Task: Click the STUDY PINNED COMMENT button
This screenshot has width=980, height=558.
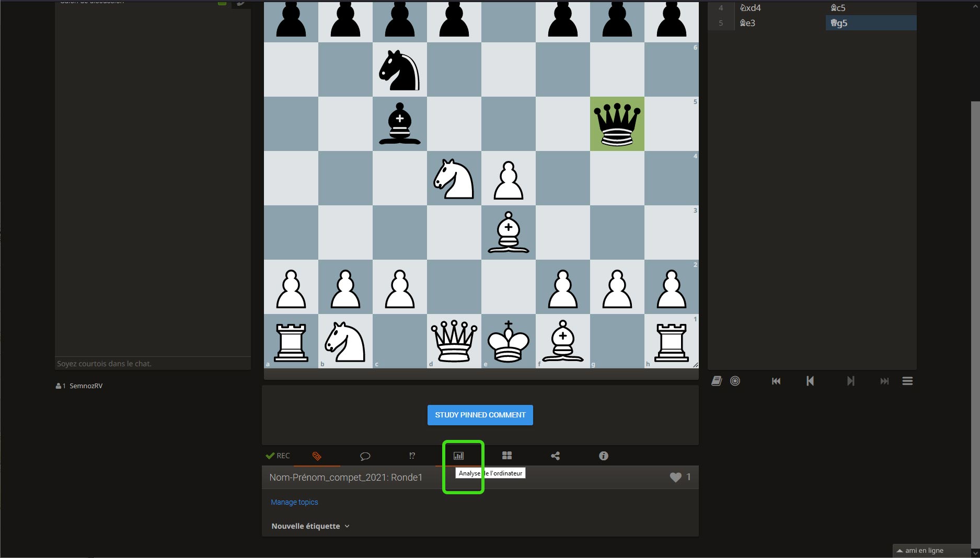Action: click(480, 415)
